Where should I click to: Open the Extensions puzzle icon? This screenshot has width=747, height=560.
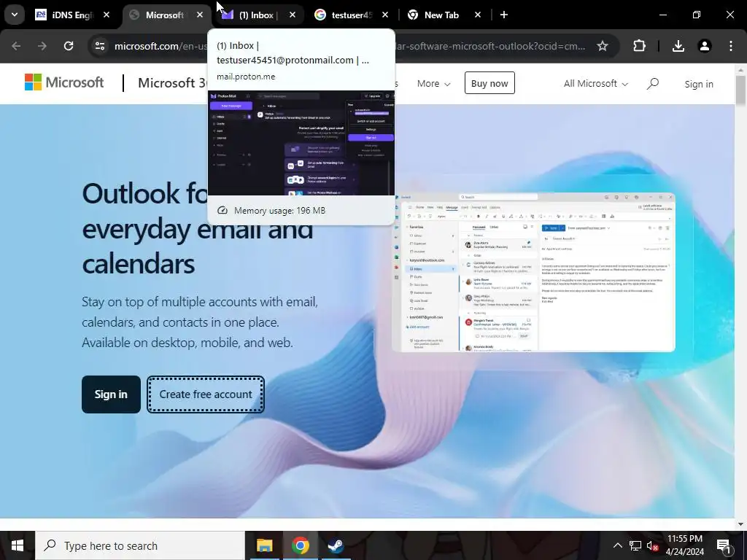click(x=639, y=46)
